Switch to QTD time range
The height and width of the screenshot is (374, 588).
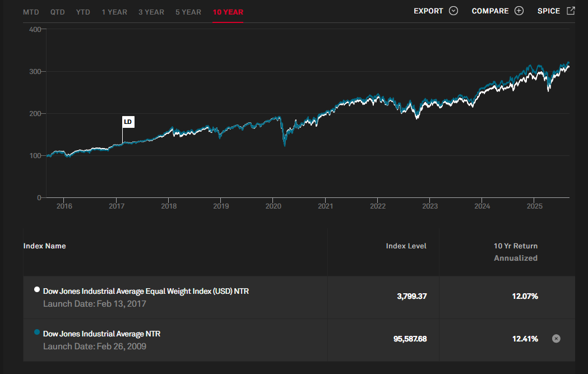click(57, 12)
